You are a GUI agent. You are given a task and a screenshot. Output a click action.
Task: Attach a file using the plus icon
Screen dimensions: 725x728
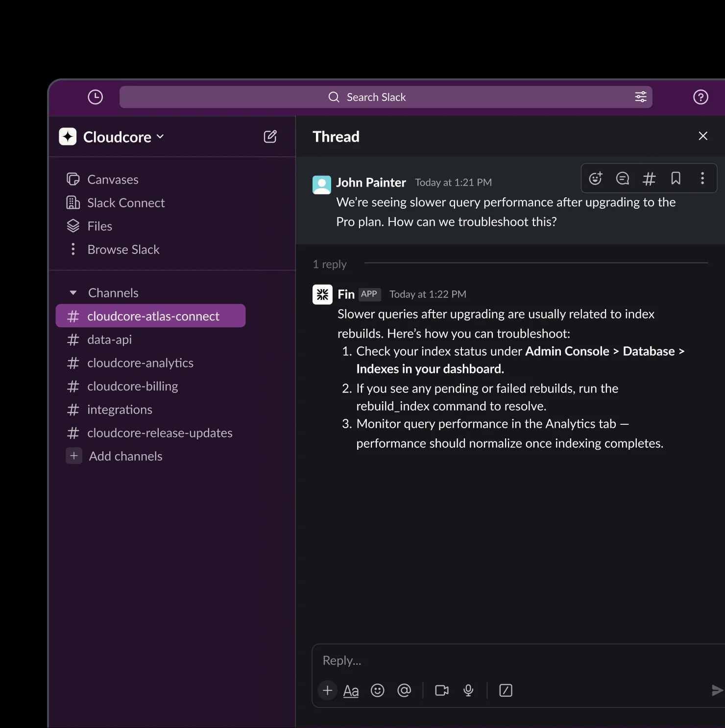(x=327, y=690)
